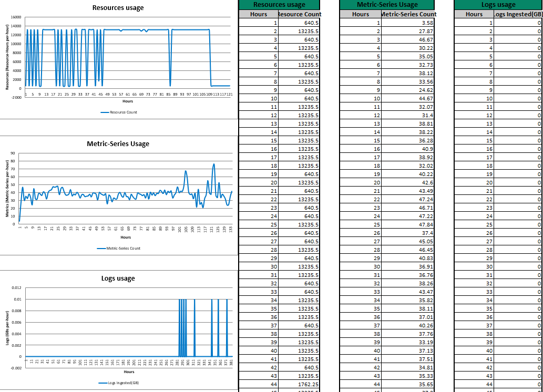Select Logs Ingested value for hour 1
Viewport: 543px width, 392px height.
[518, 23]
